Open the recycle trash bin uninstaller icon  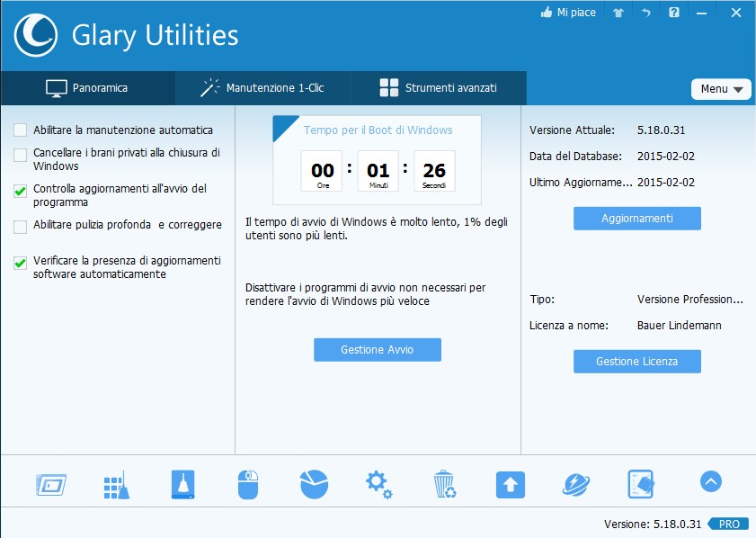445,484
